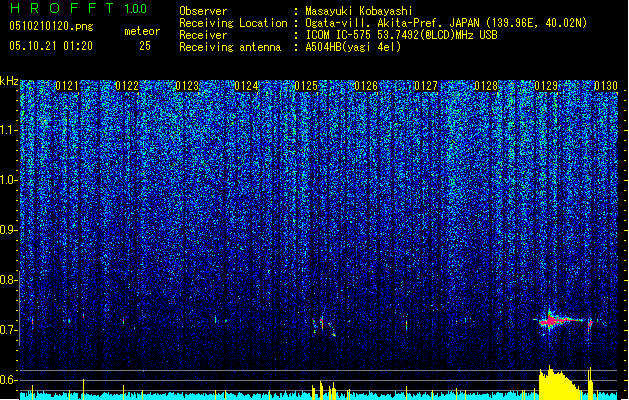The image size is (629, 400).
Task: Click the Receiving antenna label
Action: pyautogui.click(x=230, y=47)
